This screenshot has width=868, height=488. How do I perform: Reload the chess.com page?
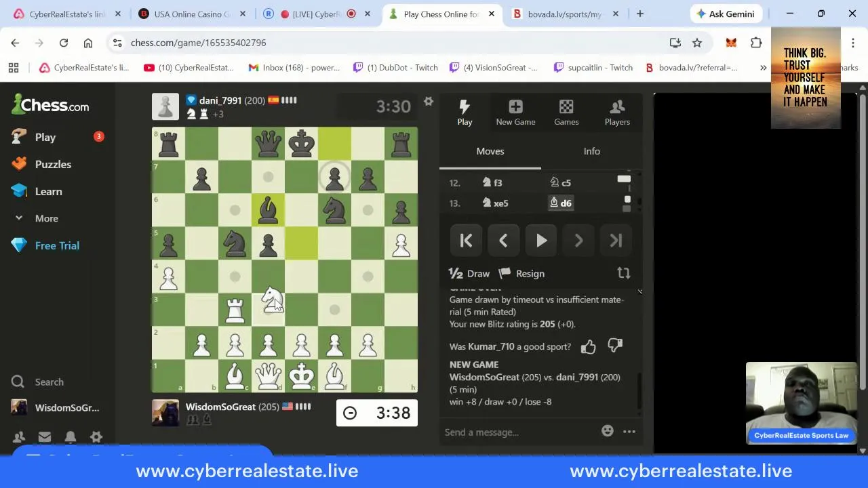pos(64,43)
